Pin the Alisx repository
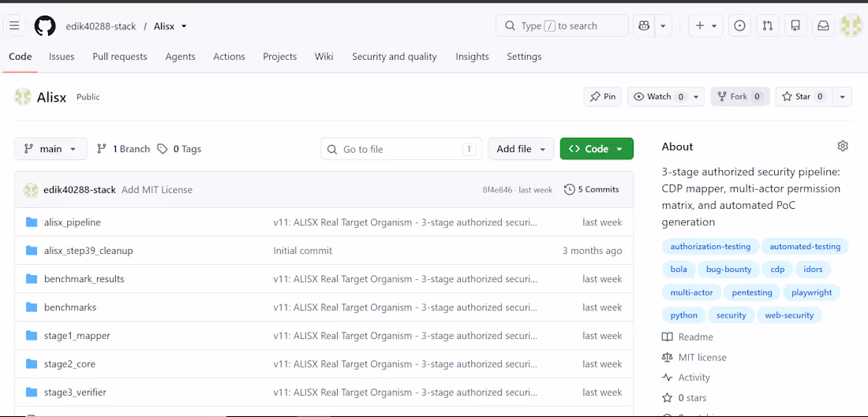The image size is (868, 417). coord(603,96)
